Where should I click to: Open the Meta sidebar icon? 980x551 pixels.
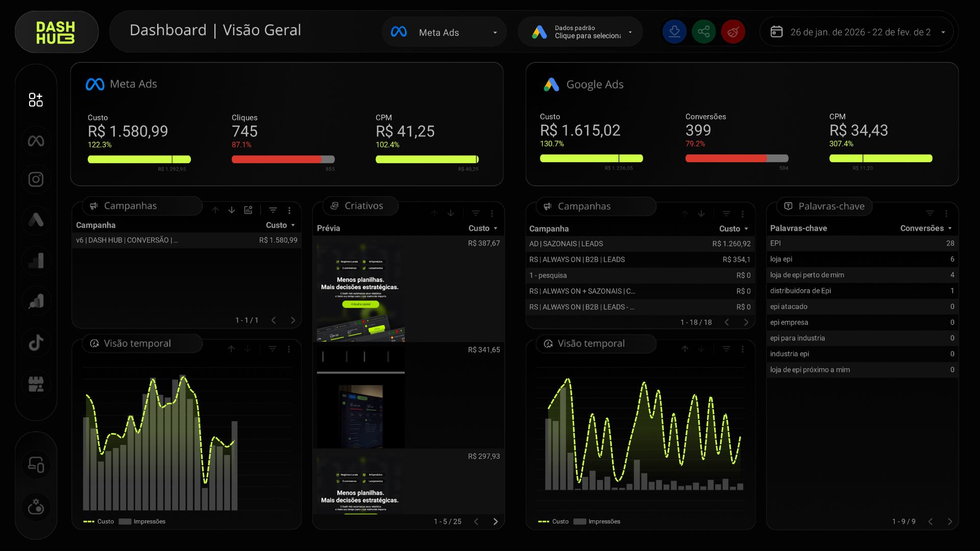[36, 141]
